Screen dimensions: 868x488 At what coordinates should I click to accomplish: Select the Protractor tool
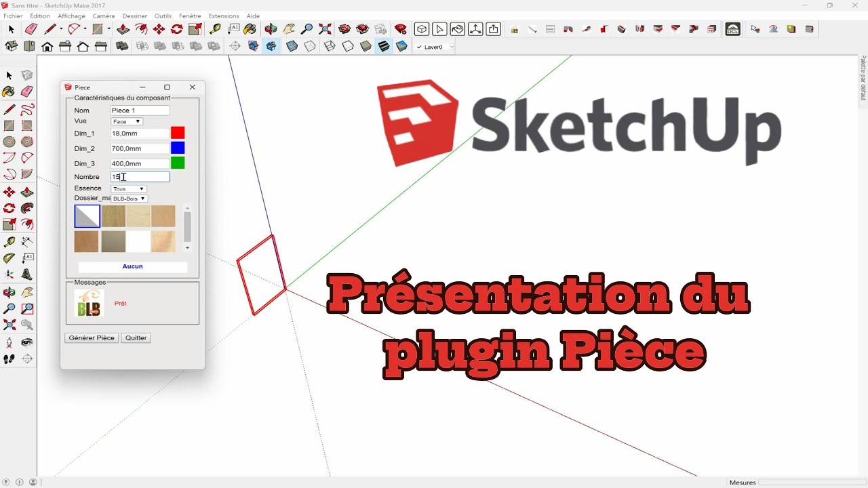pyautogui.click(x=9, y=258)
